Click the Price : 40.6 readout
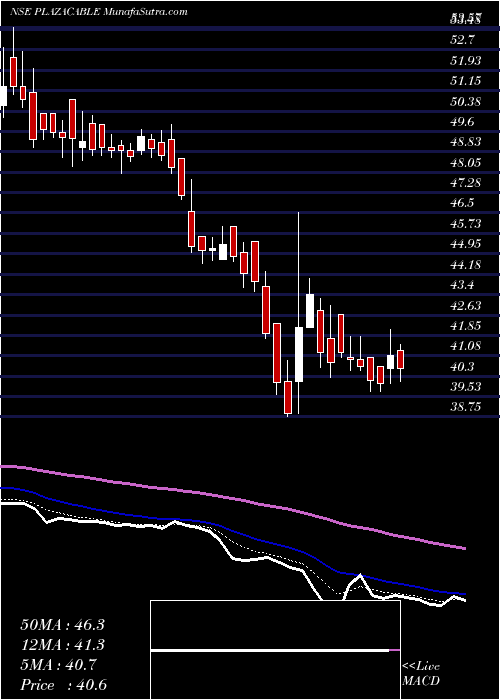Image resolution: width=500 pixels, height=700 pixels. coord(62,685)
